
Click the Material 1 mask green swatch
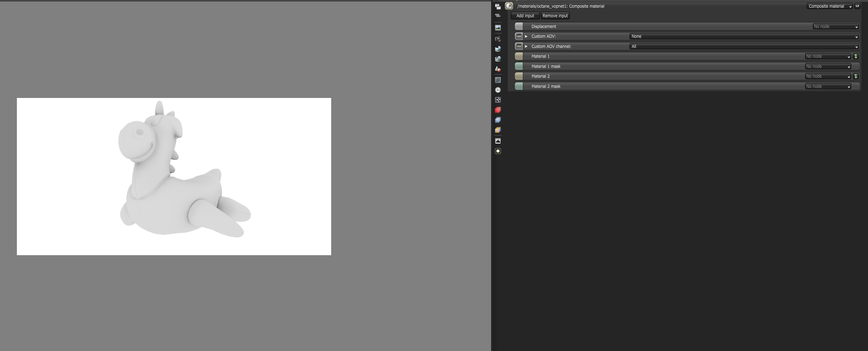pyautogui.click(x=519, y=66)
